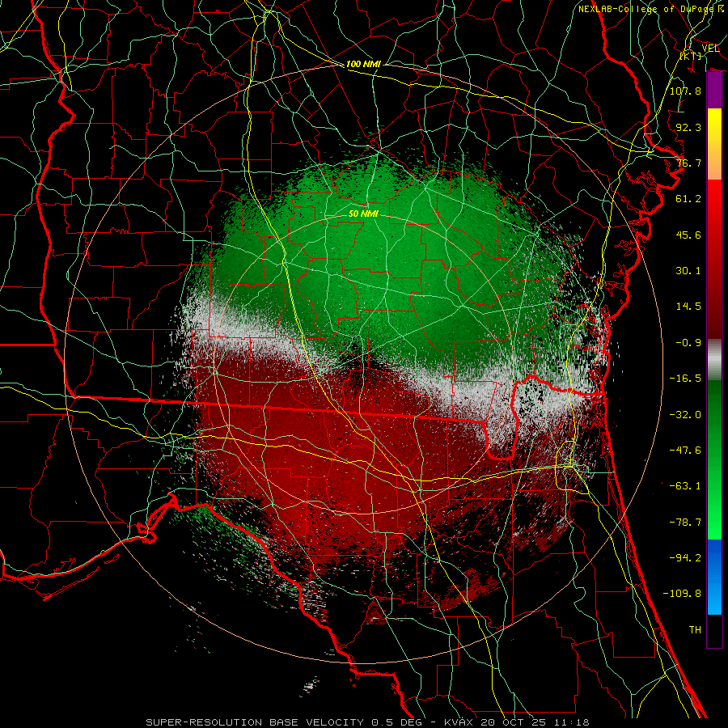Click the TH legend label
The width and height of the screenshot is (728, 728).
(695, 630)
